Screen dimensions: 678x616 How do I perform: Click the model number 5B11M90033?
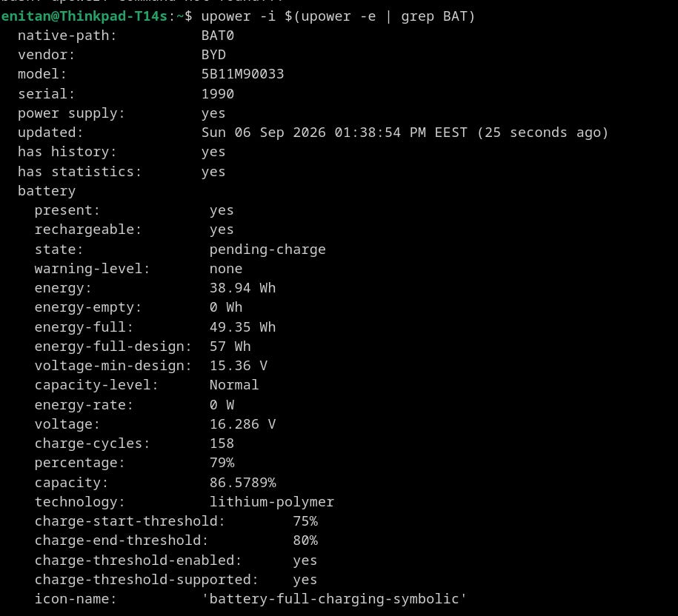coord(242,74)
